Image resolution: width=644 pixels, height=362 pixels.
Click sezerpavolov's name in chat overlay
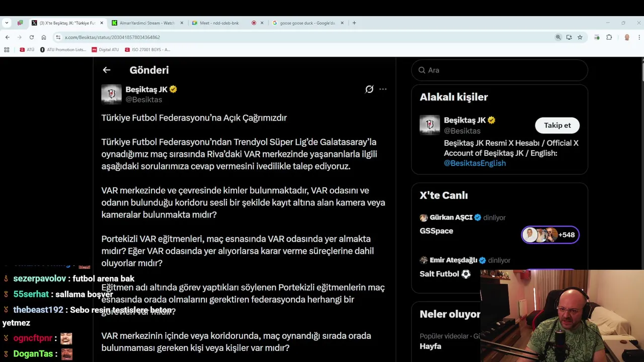[40, 279]
